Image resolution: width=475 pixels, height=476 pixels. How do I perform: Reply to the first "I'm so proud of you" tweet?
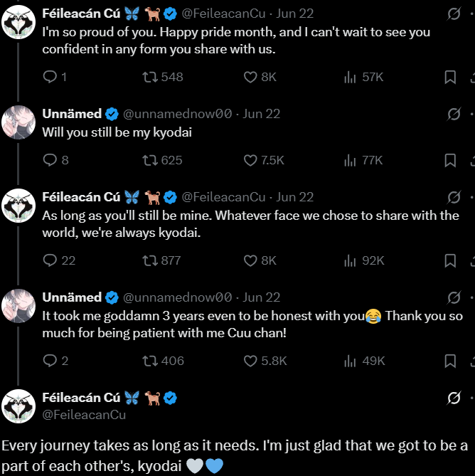(x=50, y=77)
